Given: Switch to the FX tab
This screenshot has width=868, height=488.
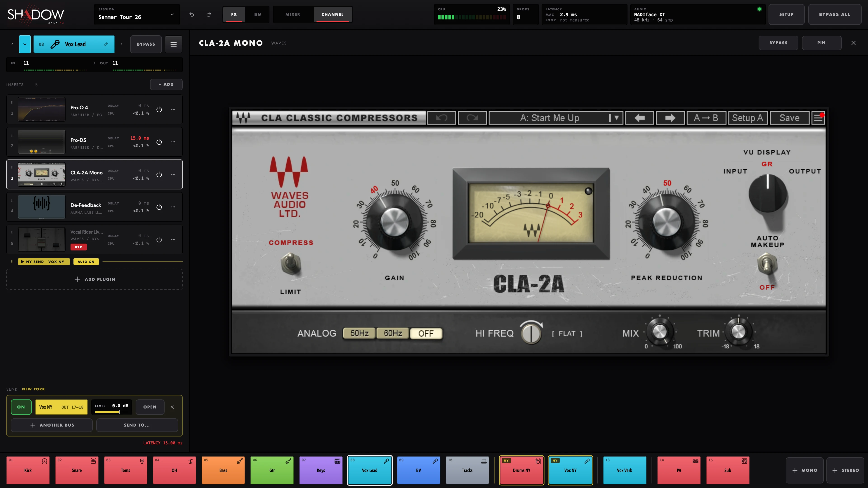Looking at the screenshot, I should pos(234,14).
